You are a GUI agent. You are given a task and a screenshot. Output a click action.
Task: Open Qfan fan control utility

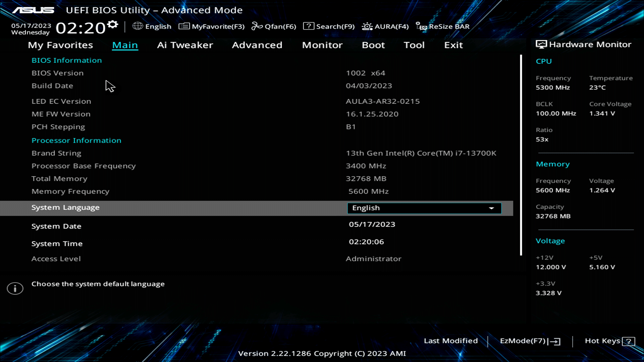[274, 26]
